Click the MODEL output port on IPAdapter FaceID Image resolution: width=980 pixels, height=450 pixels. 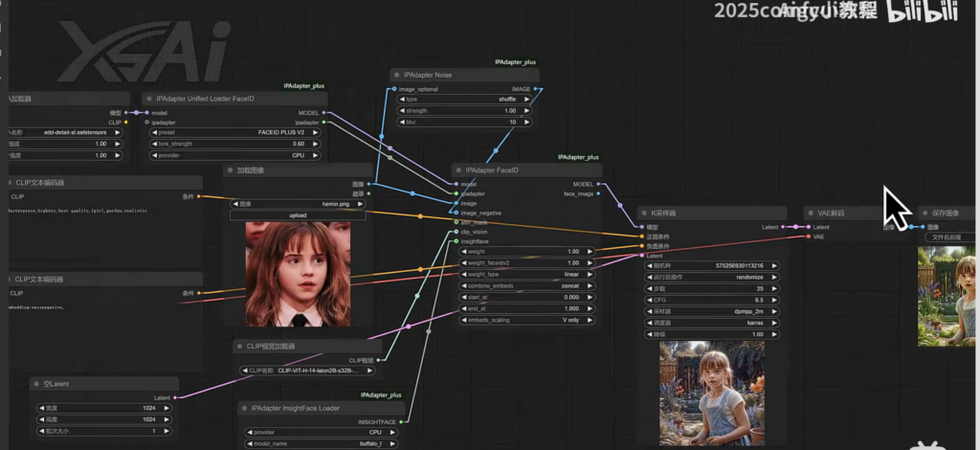pyautogui.click(x=599, y=184)
